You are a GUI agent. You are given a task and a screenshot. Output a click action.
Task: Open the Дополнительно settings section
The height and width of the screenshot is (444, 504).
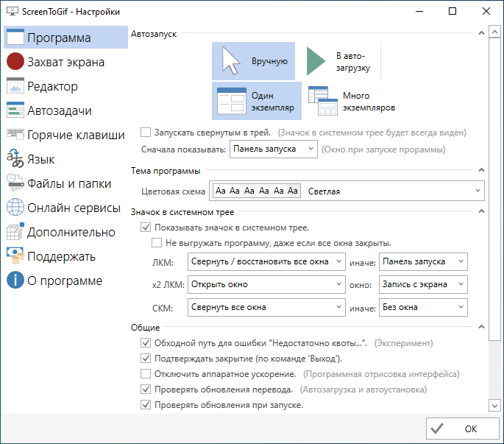pos(71,232)
